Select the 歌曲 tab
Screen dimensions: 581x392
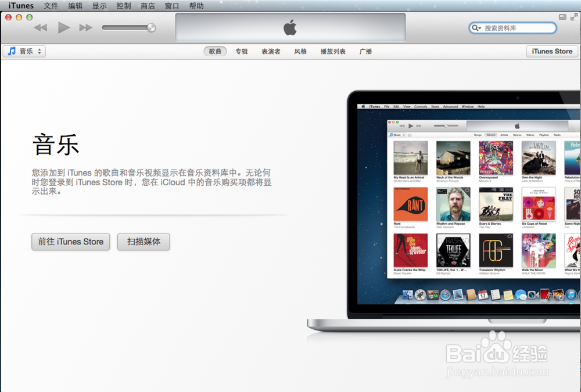[x=215, y=52]
